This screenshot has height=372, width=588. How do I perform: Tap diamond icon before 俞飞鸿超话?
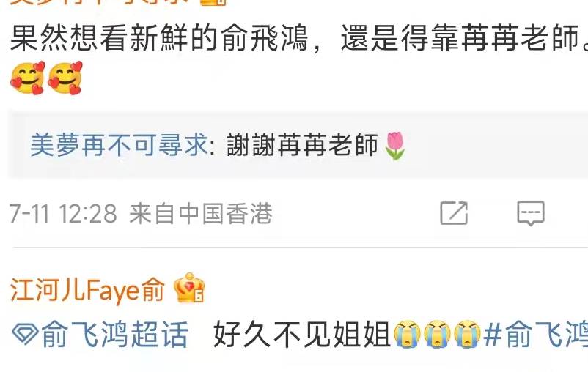tap(25, 334)
